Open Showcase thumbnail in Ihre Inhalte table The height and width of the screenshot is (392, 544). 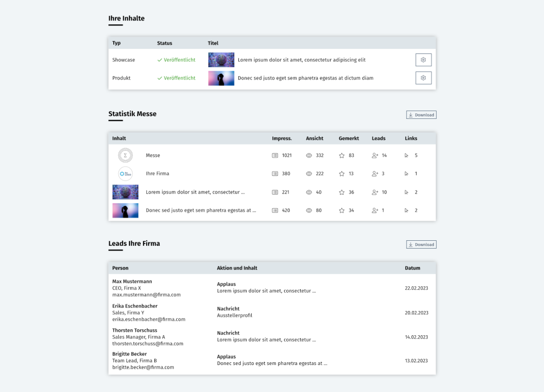coord(221,60)
